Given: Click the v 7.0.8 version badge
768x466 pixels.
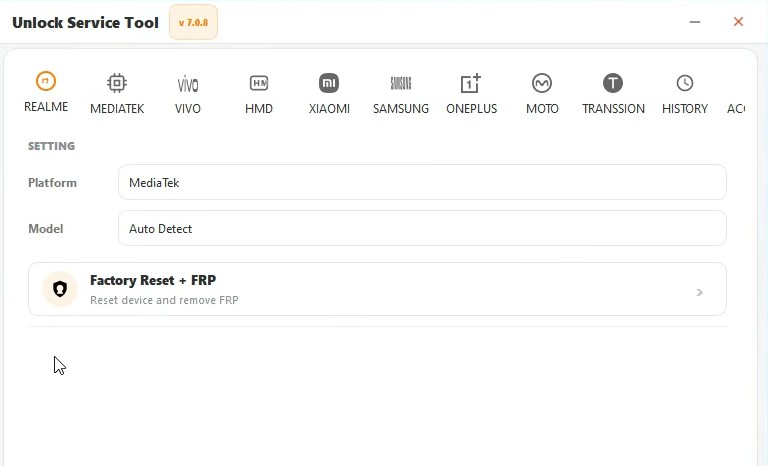Looking at the screenshot, I should pyautogui.click(x=193, y=23).
